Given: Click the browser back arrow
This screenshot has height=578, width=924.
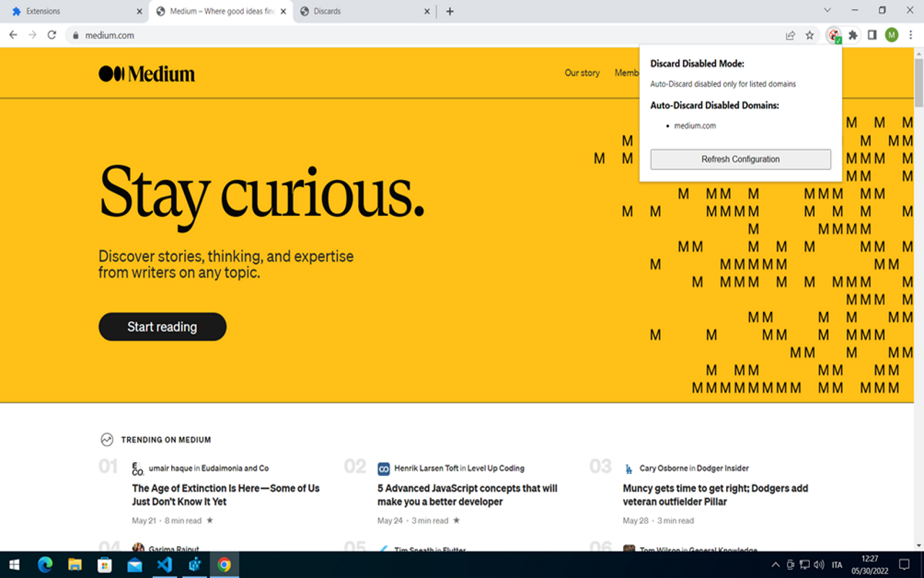Looking at the screenshot, I should coord(13,35).
